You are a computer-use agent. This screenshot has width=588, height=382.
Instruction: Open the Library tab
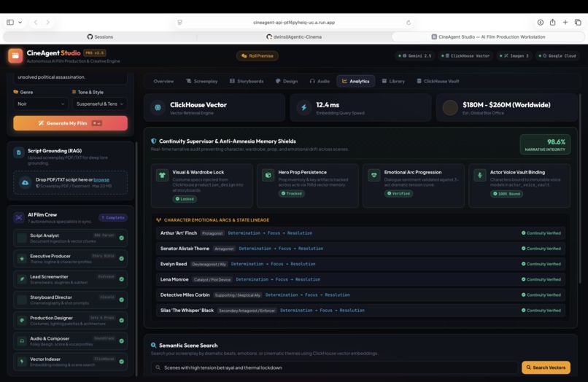coord(393,82)
